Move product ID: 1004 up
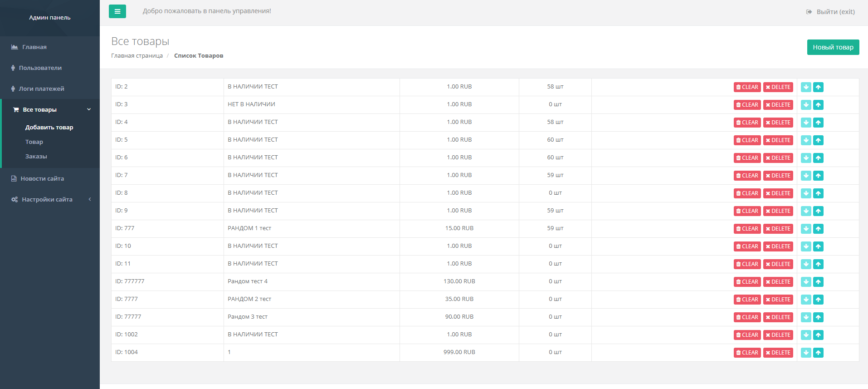The width and height of the screenshot is (868, 389). 818,353
